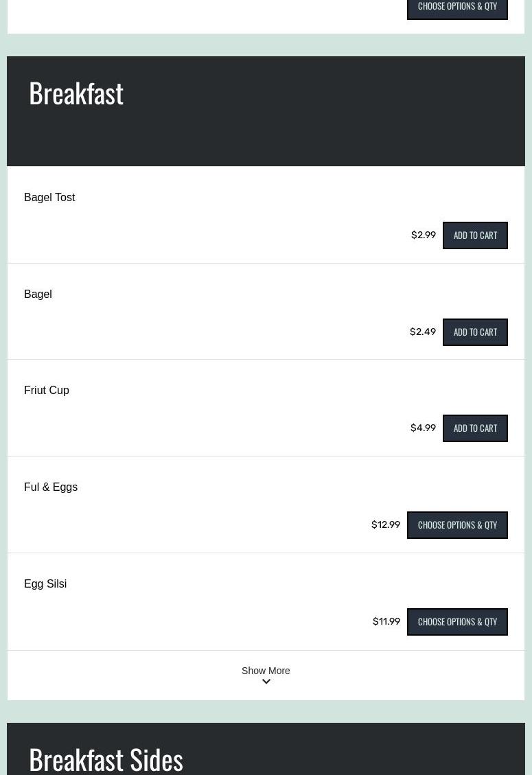Open the Bagel item name

pyautogui.click(x=38, y=294)
